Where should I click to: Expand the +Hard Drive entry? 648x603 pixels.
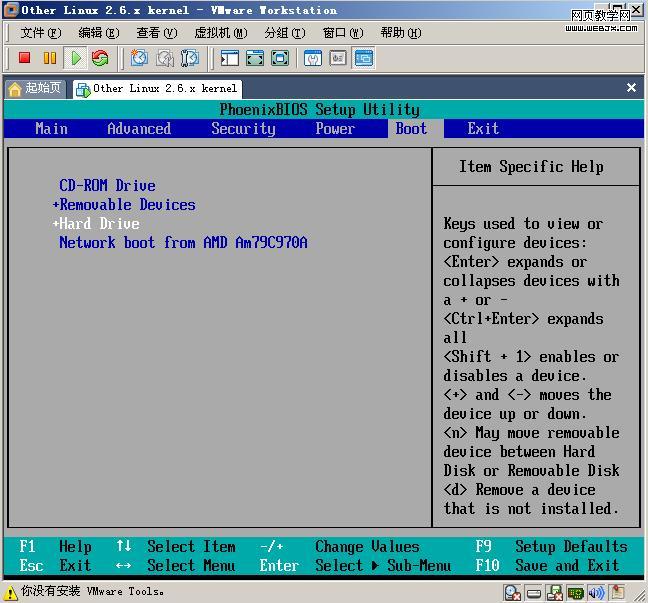click(x=96, y=223)
